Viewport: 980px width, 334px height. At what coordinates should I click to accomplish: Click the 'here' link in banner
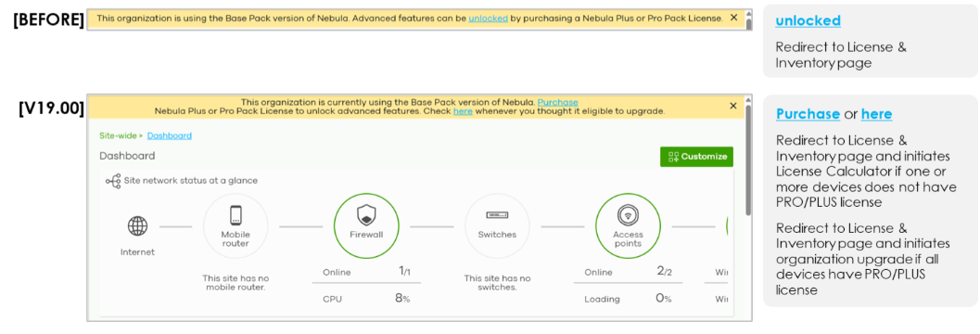463,111
